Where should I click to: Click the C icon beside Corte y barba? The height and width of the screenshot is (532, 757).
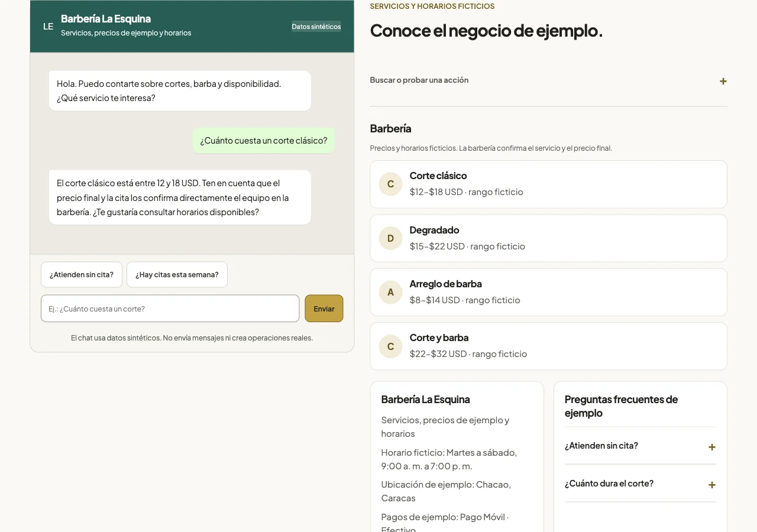click(390, 346)
